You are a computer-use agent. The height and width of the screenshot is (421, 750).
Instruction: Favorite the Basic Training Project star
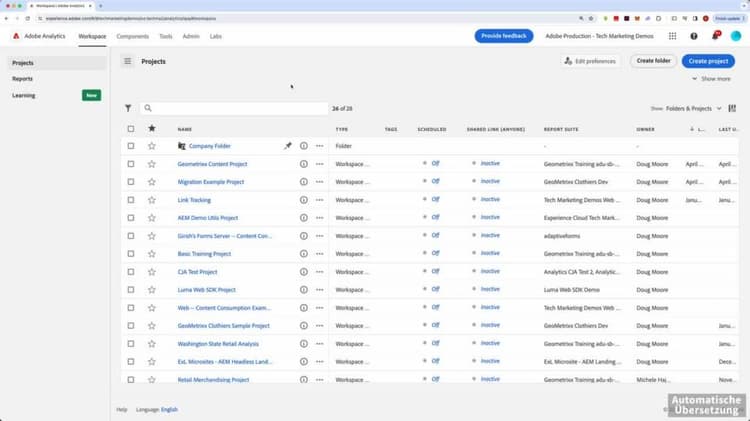[x=152, y=254]
